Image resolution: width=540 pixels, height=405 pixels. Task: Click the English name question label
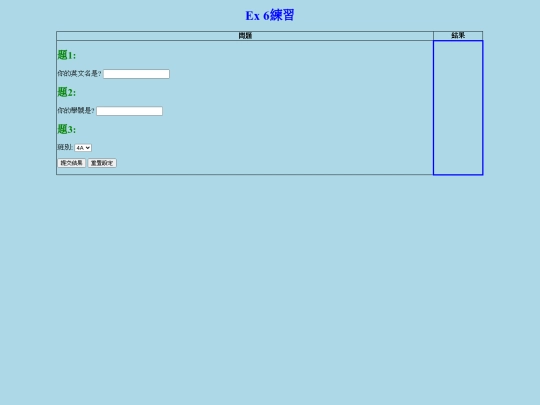point(79,74)
